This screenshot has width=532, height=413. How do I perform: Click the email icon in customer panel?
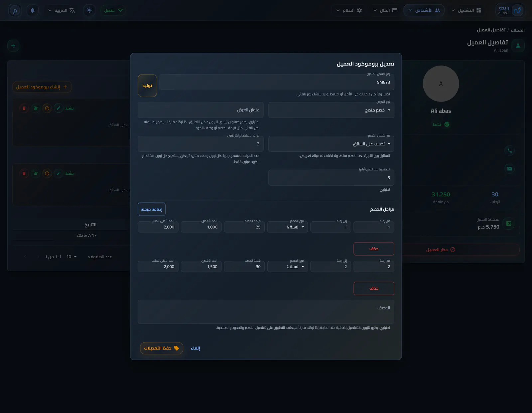click(510, 169)
